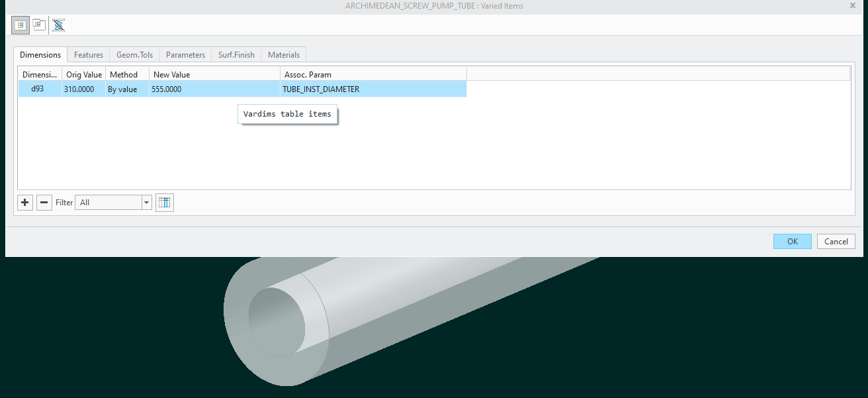Select the spring flexibility icon in toolbar
This screenshot has width=868, height=398.
(58, 25)
